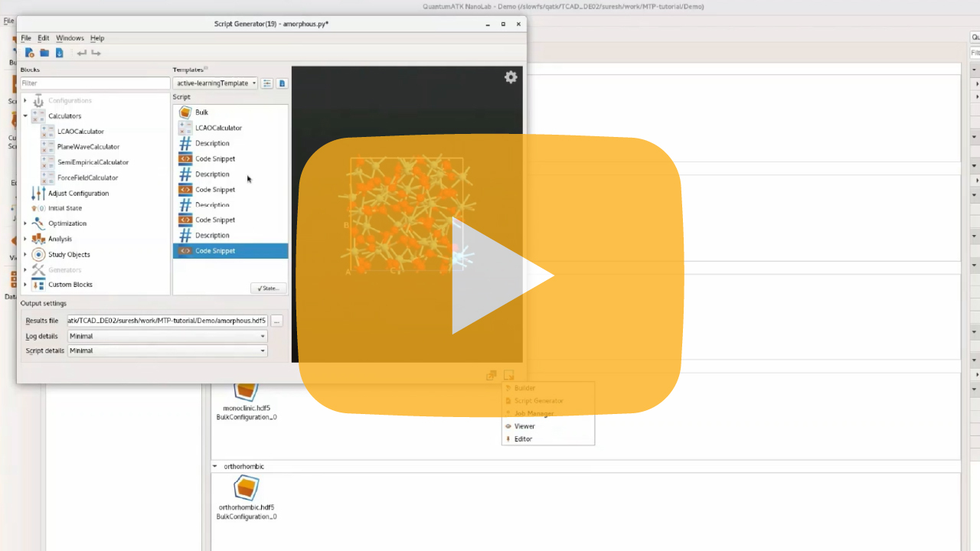
Task: Open the Edit menu
Action: [44, 37]
